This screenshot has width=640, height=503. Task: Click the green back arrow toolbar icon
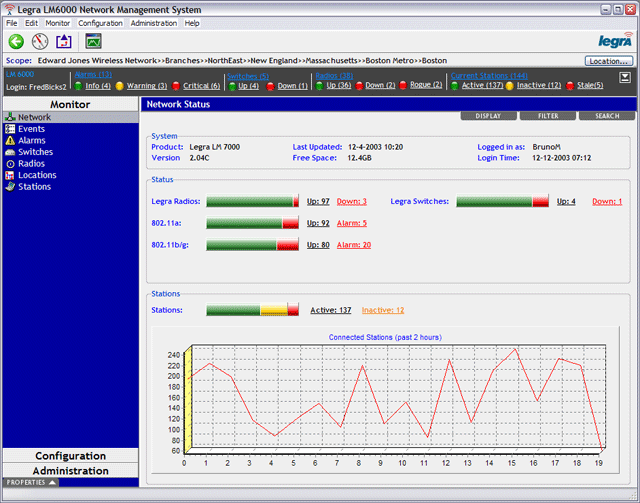(x=16, y=41)
